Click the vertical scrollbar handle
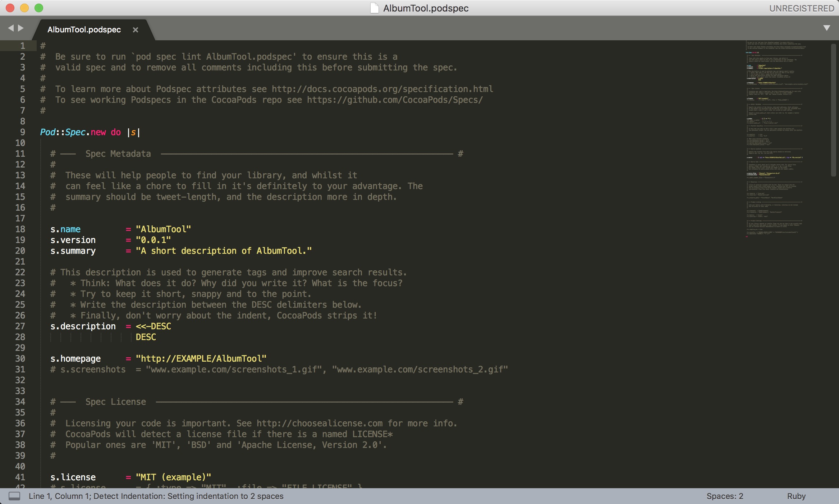 833,110
